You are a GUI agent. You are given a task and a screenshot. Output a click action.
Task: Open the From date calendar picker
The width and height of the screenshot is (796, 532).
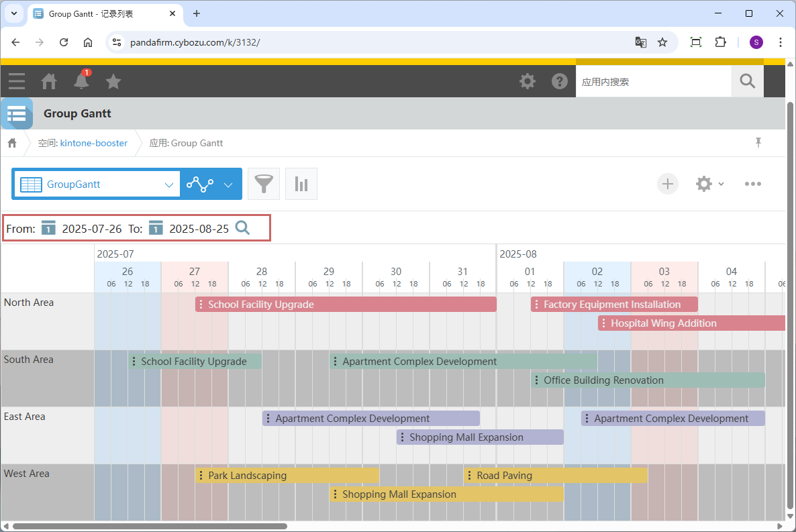(48, 228)
